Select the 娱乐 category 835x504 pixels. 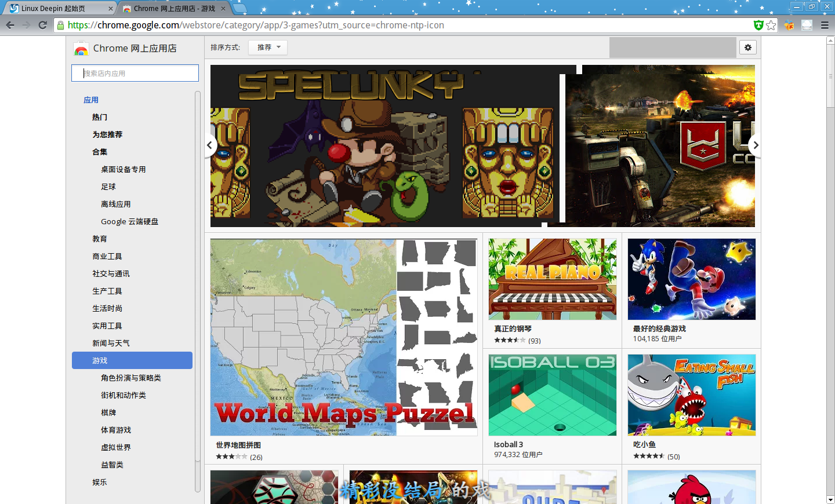100,482
